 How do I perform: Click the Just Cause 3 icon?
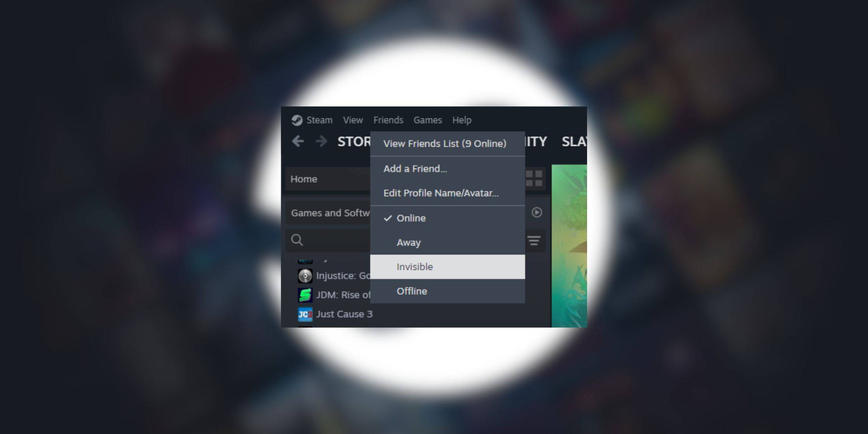pyautogui.click(x=305, y=314)
